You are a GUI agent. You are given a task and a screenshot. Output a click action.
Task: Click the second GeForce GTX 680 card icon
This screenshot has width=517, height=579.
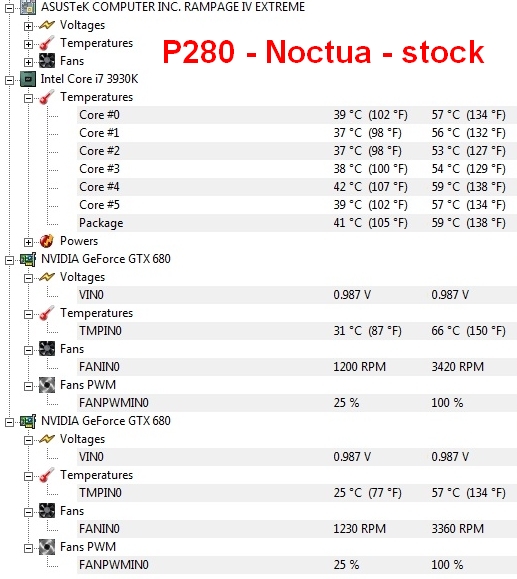(28, 421)
